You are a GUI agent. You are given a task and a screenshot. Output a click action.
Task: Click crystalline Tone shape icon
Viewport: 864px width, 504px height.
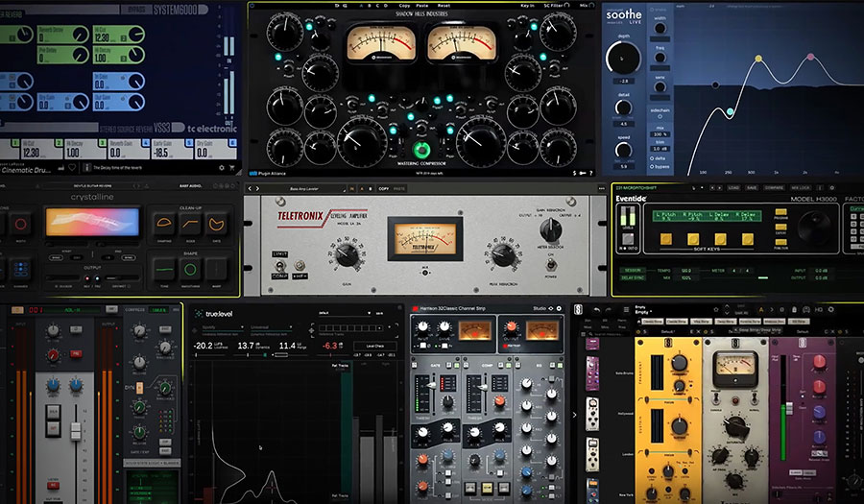coord(165,270)
